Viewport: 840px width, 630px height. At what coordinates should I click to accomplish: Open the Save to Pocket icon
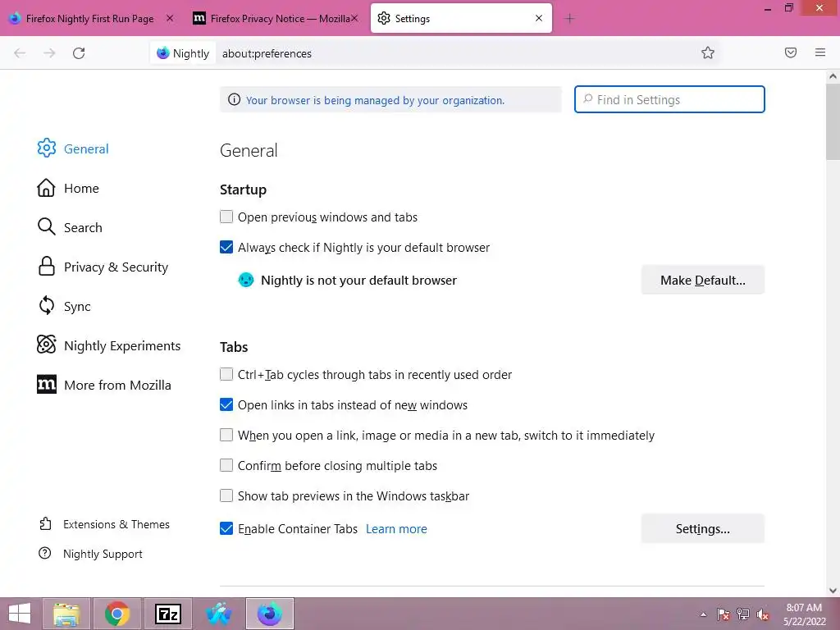point(791,52)
